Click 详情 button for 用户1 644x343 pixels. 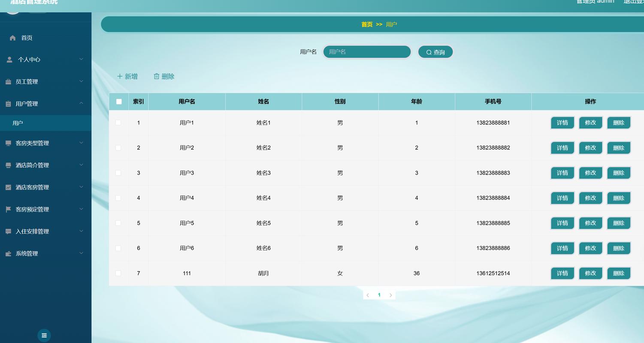pos(562,123)
